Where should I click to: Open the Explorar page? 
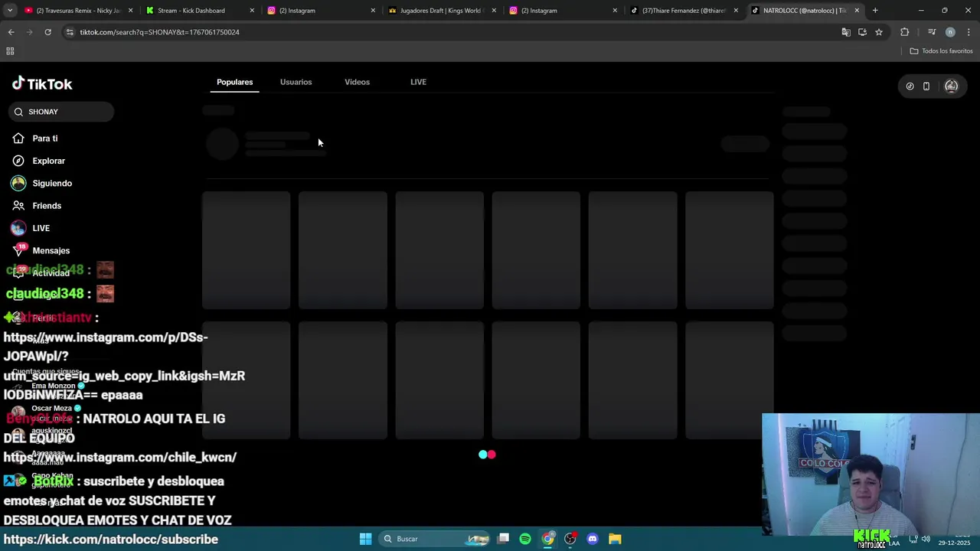pos(48,161)
